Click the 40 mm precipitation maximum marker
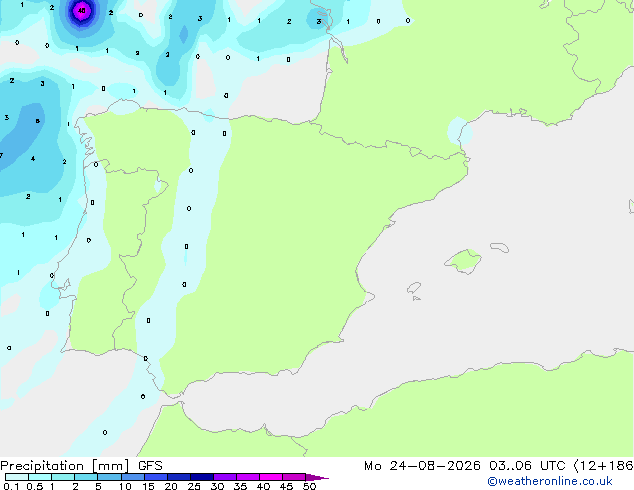Viewport: 634px width, 490px height. tap(82, 11)
